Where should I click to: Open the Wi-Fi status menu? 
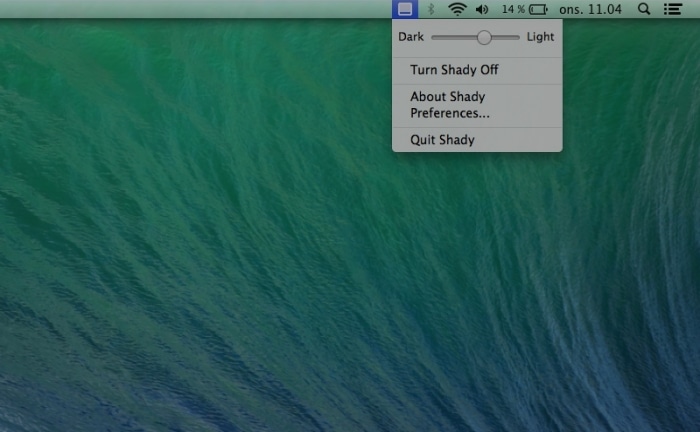[x=457, y=9]
